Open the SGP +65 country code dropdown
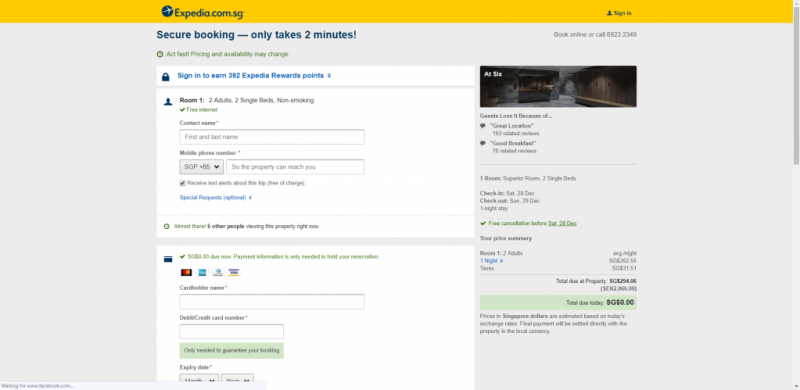This screenshot has width=800, height=390. [202, 167]
